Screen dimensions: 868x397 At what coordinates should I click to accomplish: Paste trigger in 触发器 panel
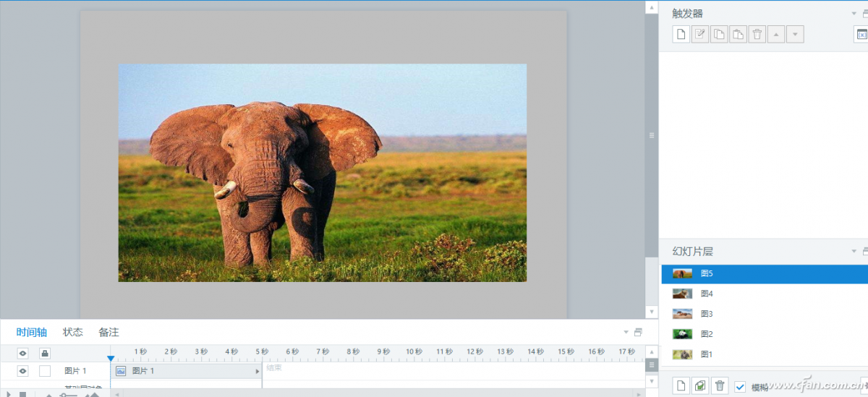[738, 34]
